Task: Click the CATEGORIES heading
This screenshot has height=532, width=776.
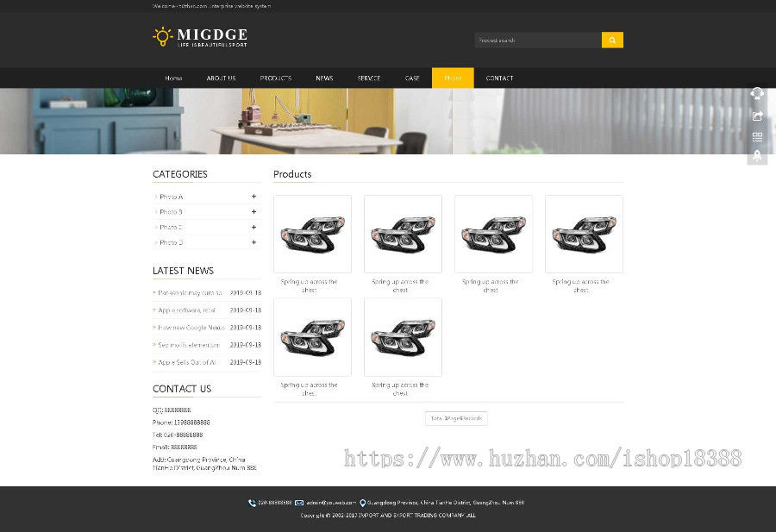Action: (180, 174)
